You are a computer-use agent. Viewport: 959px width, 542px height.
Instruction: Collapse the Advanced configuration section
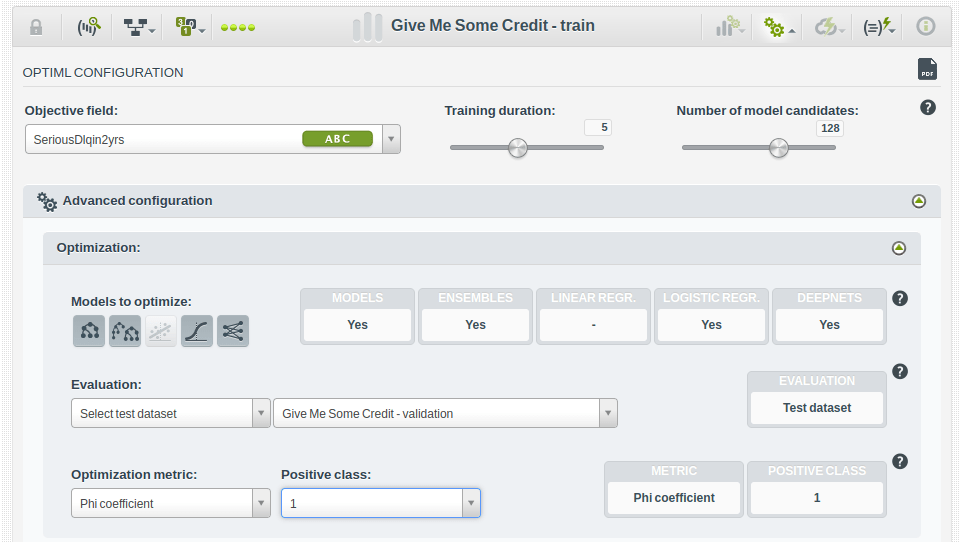point(919,201)
